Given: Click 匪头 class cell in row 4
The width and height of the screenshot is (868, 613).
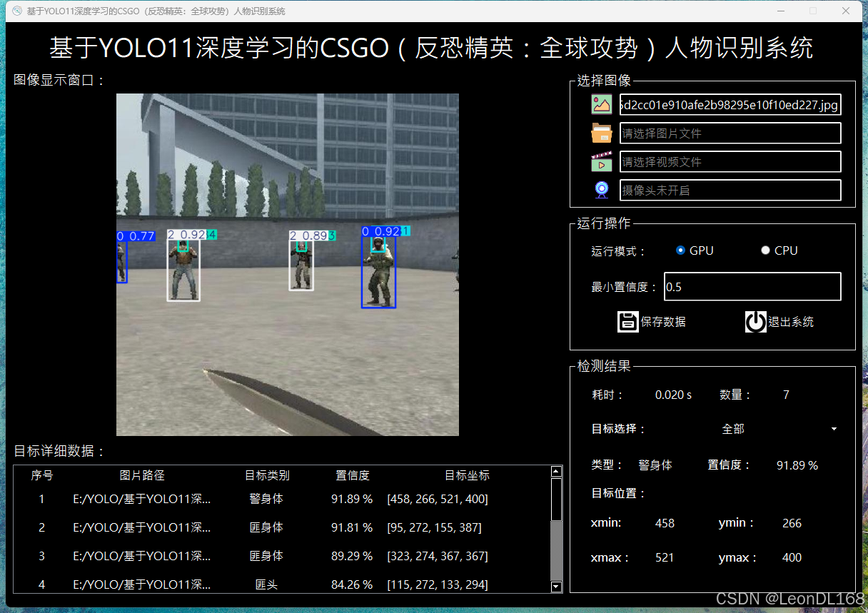Looking at the screenshot, I should coord(266,584).
